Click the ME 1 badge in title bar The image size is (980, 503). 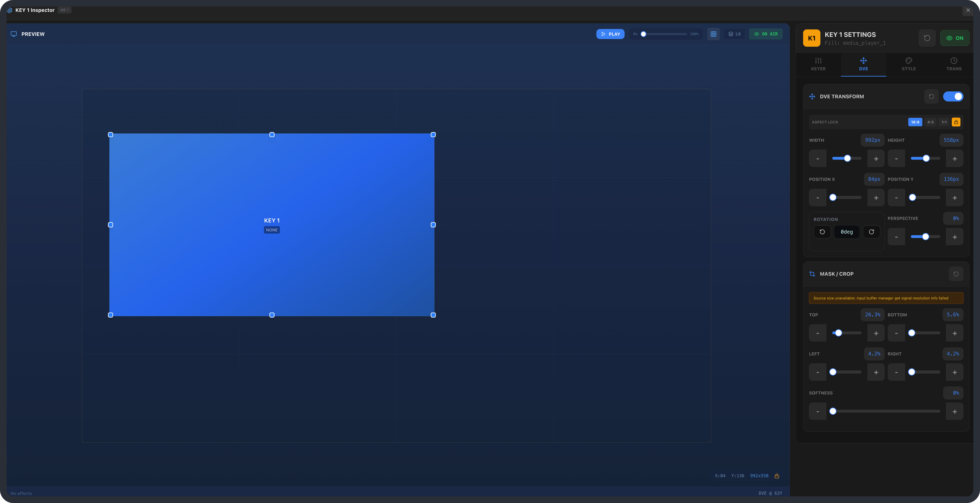[65, 10]
